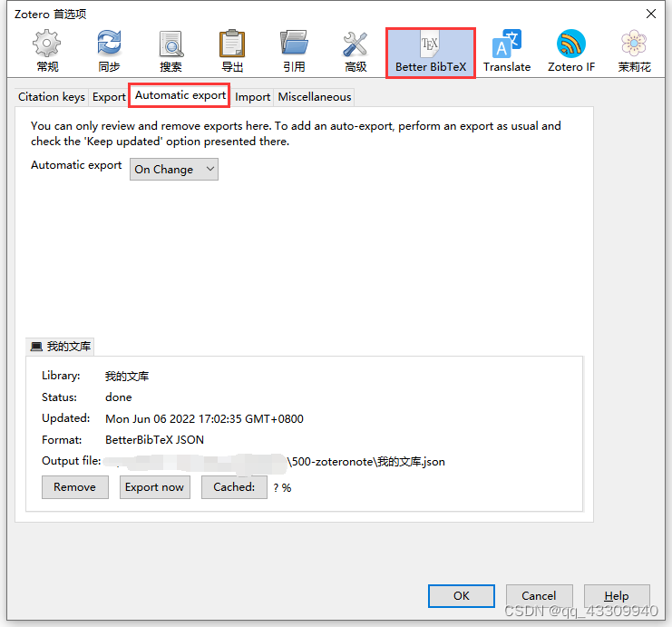Select the Better BibTeX preferences pane
Image resolution: width=672 pixels, height=627 pixels.
[x=431, y=53]
